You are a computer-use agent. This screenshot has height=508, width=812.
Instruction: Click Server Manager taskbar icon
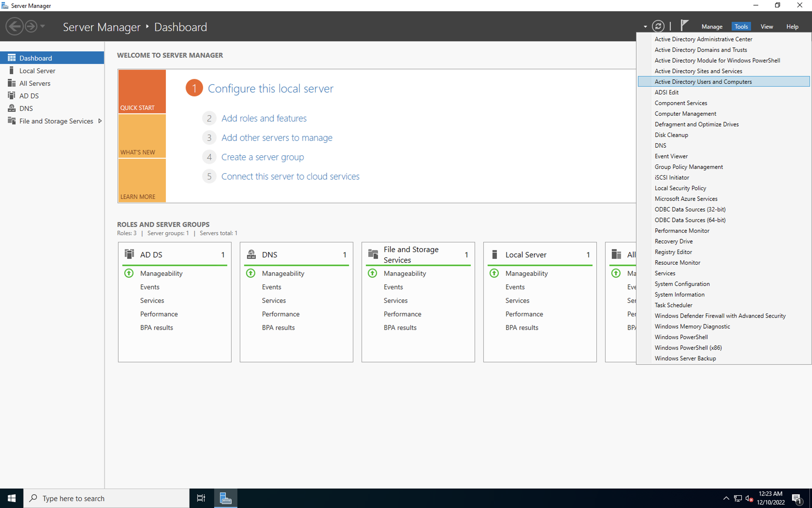225,498
